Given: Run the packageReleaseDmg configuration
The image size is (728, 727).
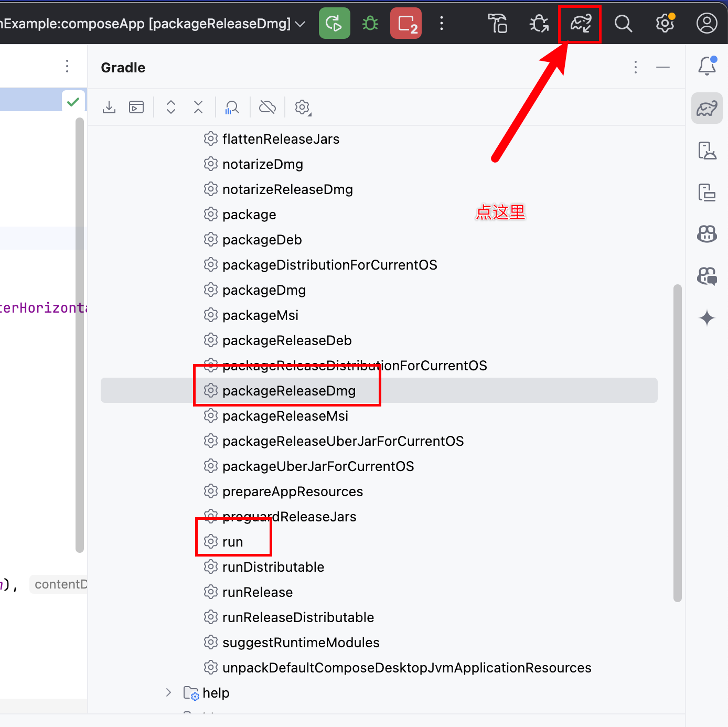Looking at the screenshot, I should (x=334, y=23).
